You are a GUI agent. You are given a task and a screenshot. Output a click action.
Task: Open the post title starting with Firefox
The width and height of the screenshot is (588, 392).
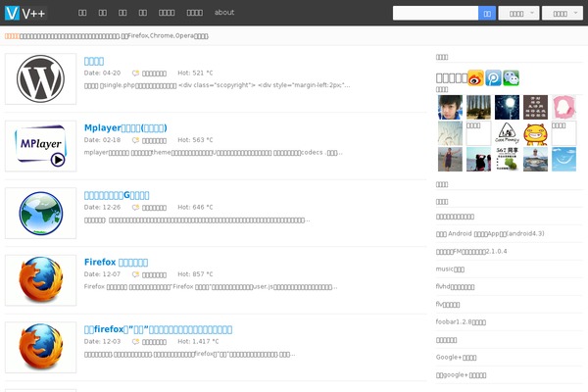click(x=116, y=263)
